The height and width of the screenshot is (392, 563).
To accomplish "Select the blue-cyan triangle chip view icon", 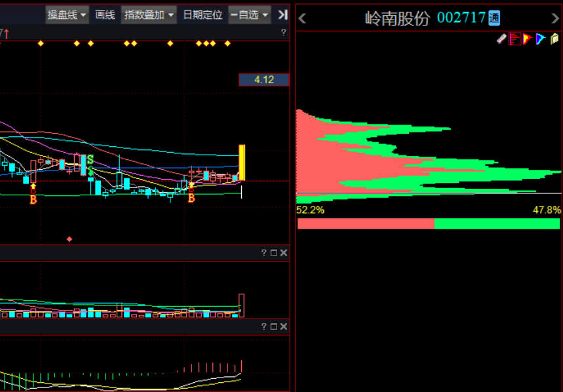I will click(x=540, y=39).
